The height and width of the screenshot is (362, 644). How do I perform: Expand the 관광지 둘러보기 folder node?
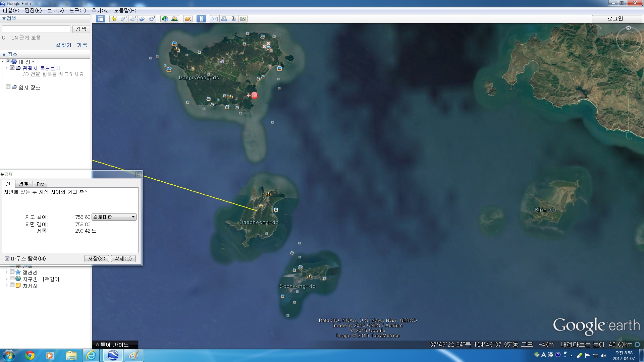point(6,68)
